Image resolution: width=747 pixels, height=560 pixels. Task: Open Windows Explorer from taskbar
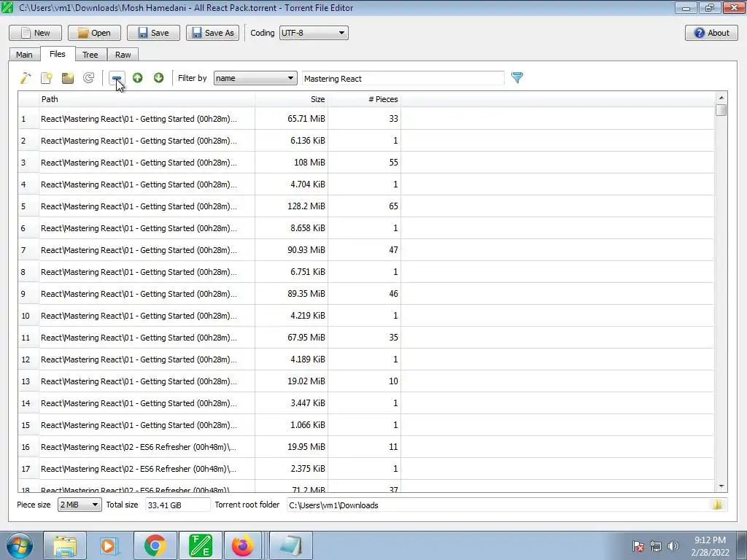pyautogui.click(x=65, y=545)
